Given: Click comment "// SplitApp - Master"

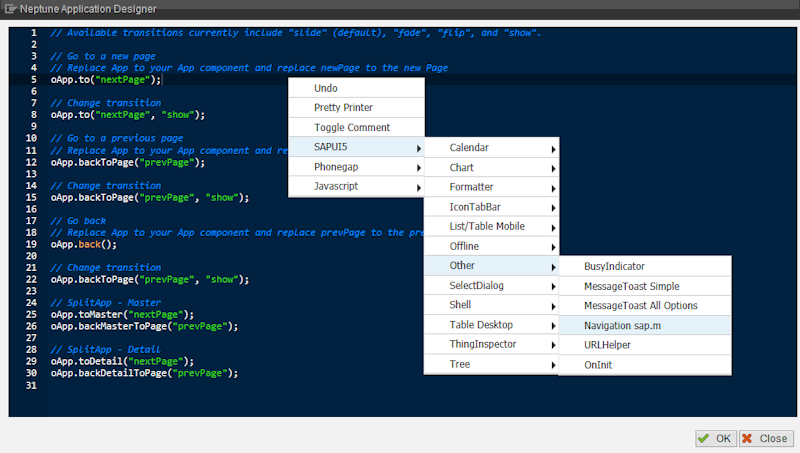Looking at the screenshot, I should [106, 303].
